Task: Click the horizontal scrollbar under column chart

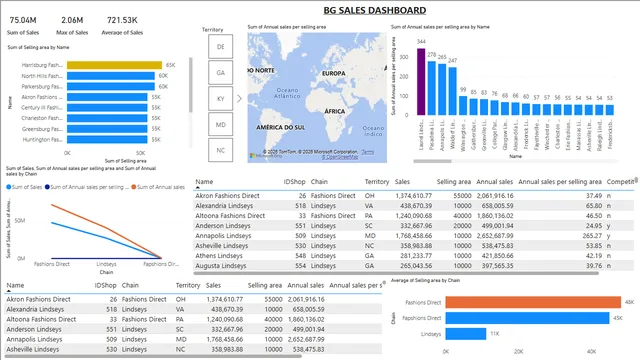Action: pyautogui.click(x=432, y=161)
